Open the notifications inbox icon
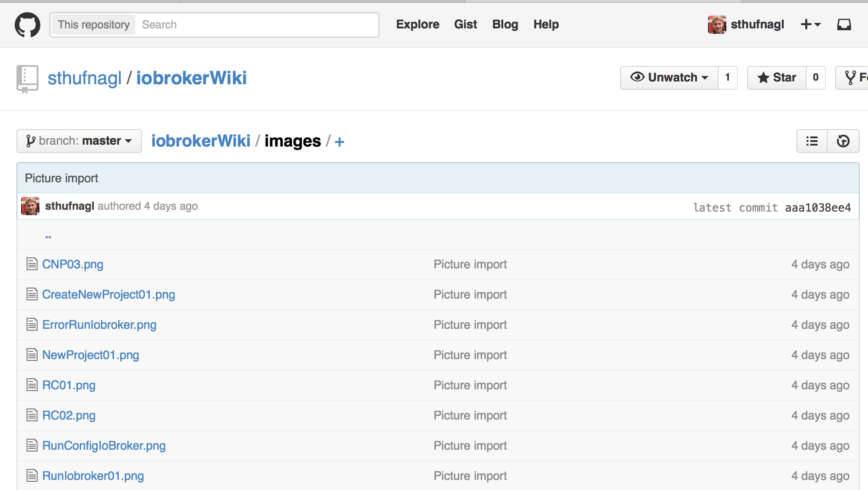Screen dimensions: 868x490 coord(844,25)
